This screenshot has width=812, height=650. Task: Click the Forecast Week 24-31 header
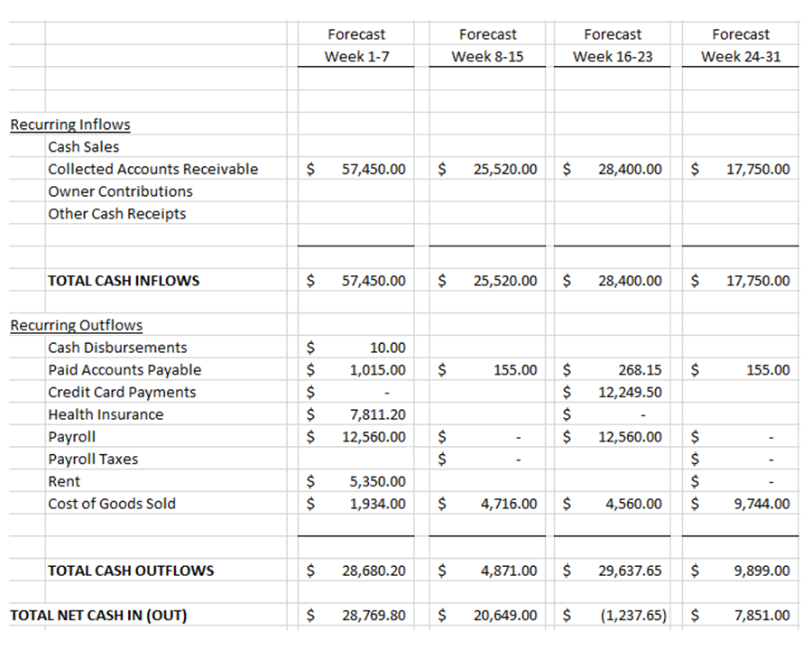tap(740, 43)
